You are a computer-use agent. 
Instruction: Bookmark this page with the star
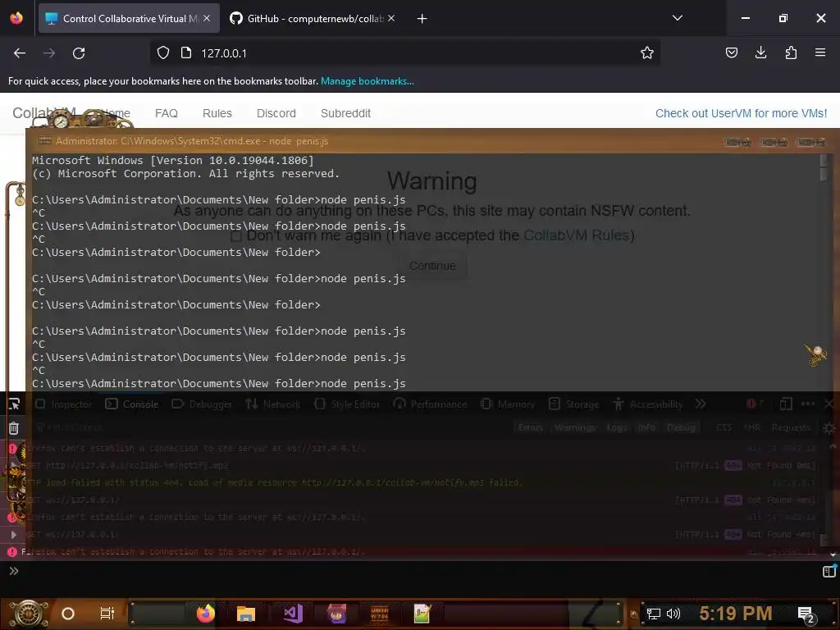[x=646, y=52]
